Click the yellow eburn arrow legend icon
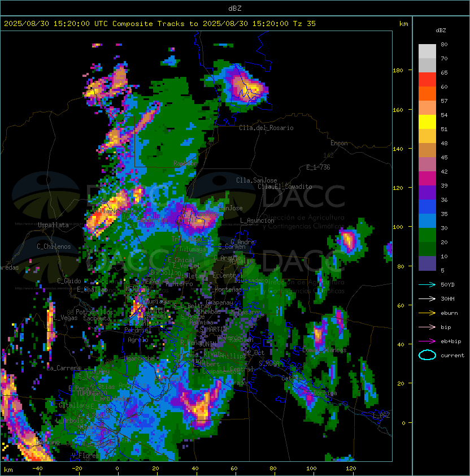The height and width of the screenshot is (476, 470). (x=427, y=313)
